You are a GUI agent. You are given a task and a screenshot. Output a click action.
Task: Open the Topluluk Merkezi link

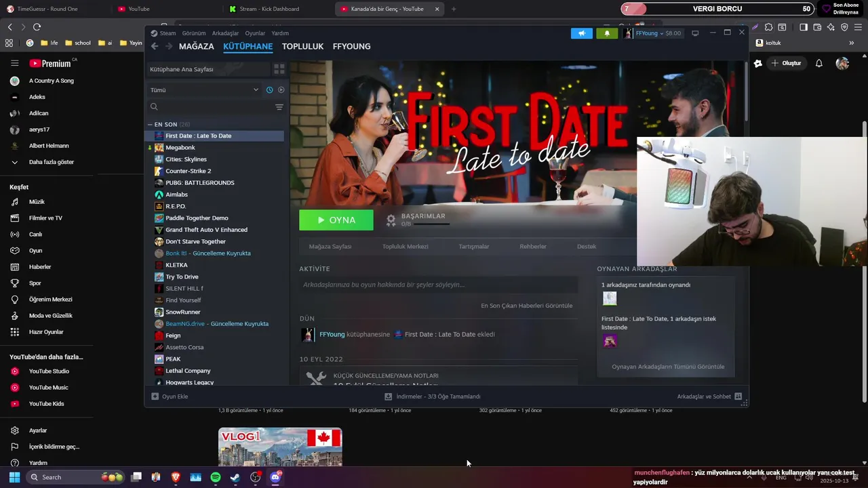(405, 247)
